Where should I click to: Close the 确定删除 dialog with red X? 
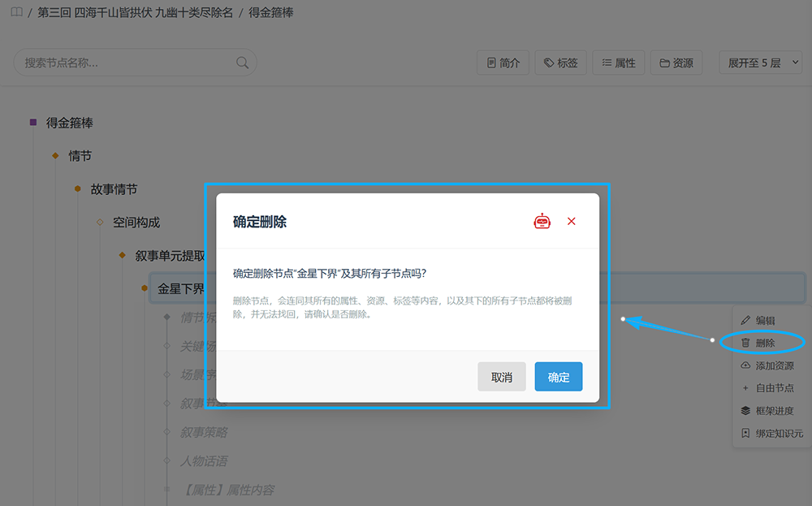[571, 221]
